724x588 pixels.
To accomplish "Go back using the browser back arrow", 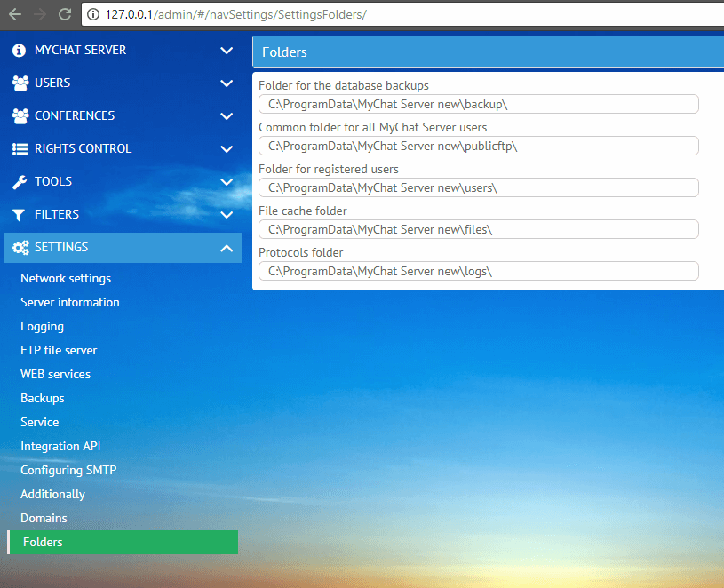I will 15,14.
